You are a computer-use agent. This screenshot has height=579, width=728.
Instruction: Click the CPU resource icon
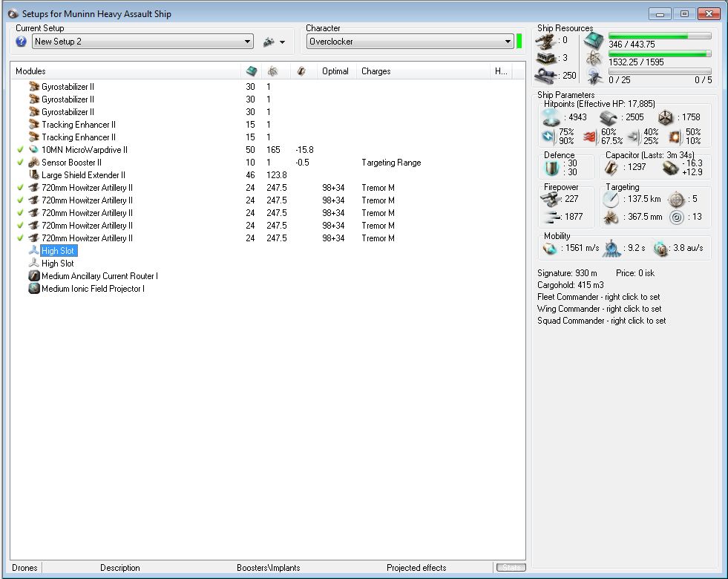(x=594, y=42)
